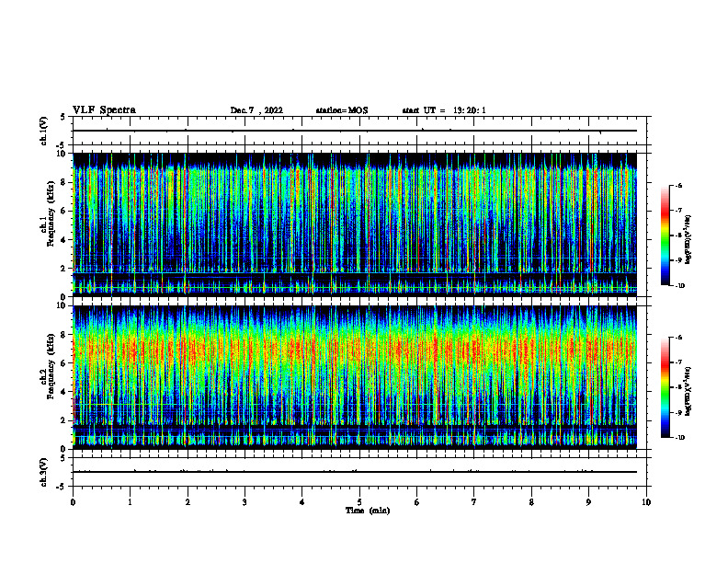
Task: Click the "ch.3(V)" axis label
Action: click(x=44, y=472)
